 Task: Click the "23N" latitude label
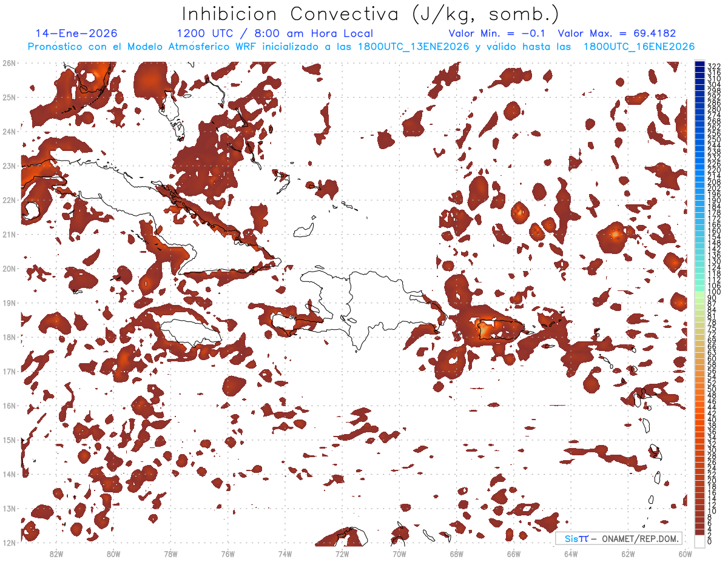[x=9, y=166]
